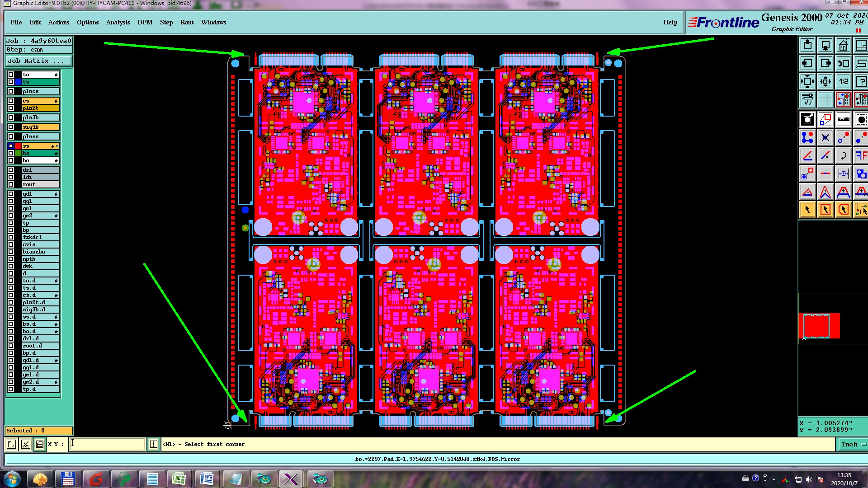Open the Rout menu
The height and width of the screenshot is (488, 868).
coord(187,22)
